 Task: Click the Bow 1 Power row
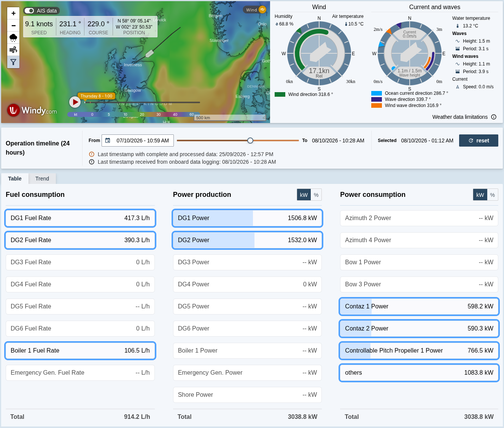coord(419,262)
